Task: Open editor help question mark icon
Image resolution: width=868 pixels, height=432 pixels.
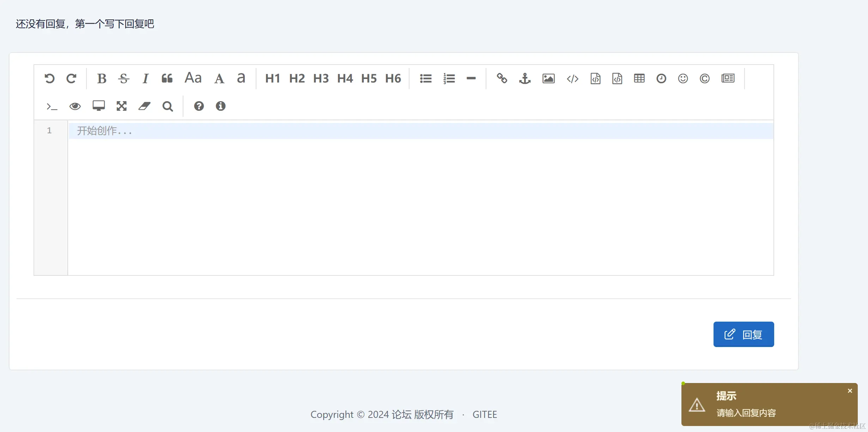Action: (x=199, y=106)
